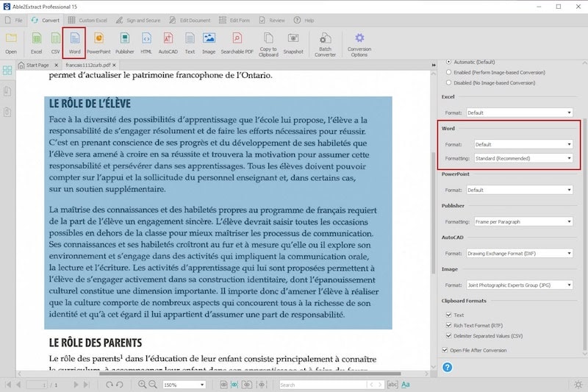The width and height of the screenshot is (588, 392).
Task: Open the Edit Document tab
Action: point(190,21)
